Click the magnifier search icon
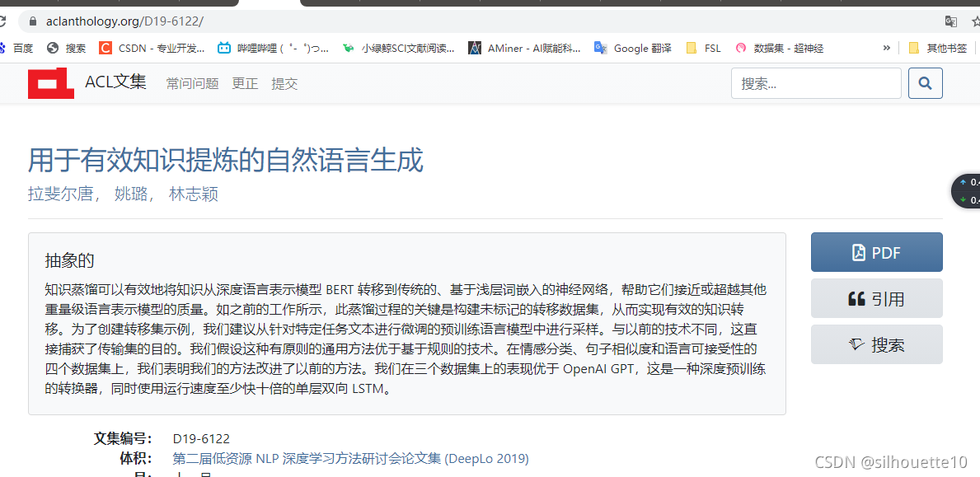This screenshot has height=477, width=980. [x=925, y=82]
